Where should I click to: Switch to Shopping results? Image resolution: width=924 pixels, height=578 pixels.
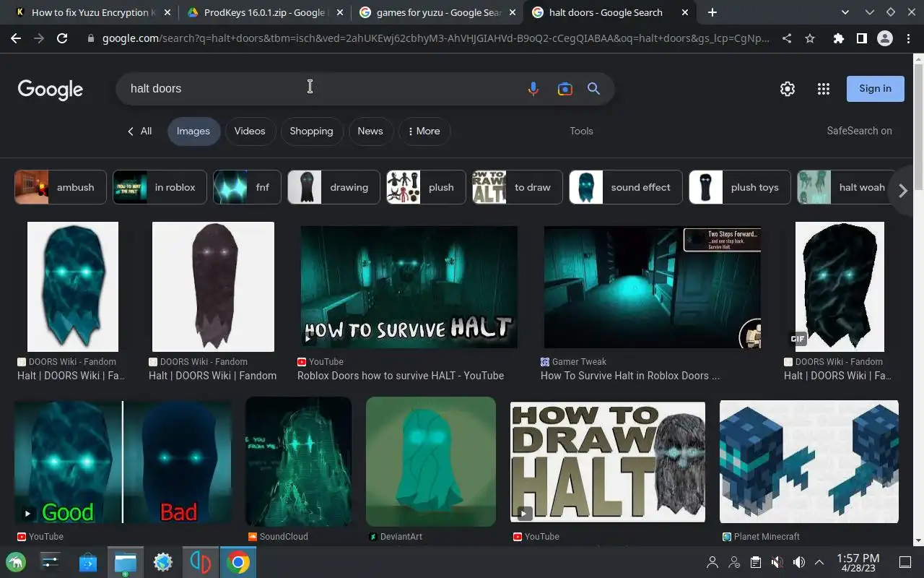coord(311,131)
